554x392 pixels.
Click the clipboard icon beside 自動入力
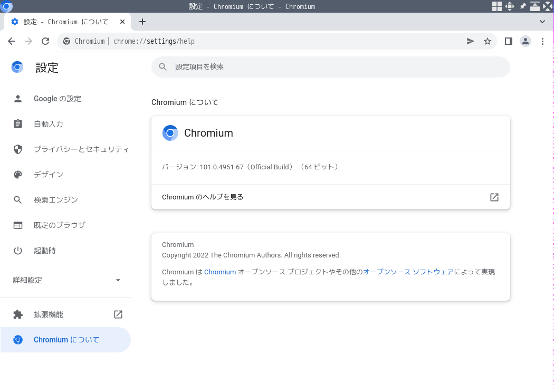tap(17, 124)
